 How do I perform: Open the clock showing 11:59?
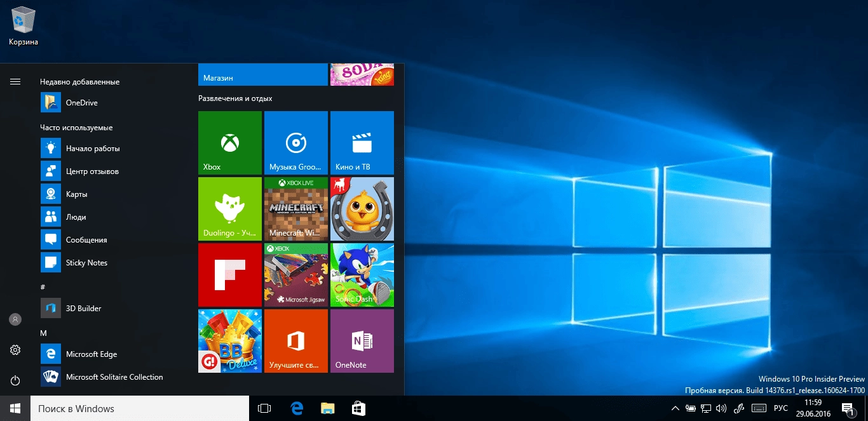click(x=813, y=408)
